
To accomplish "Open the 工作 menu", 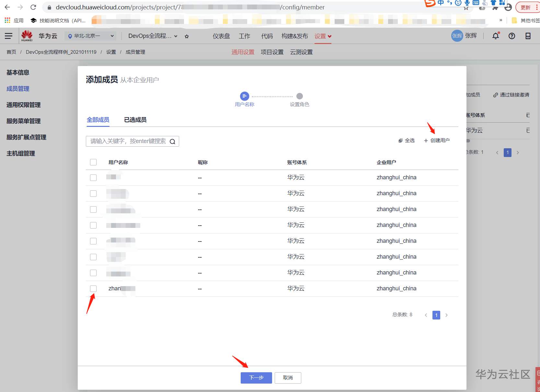I will pos(245,36).
